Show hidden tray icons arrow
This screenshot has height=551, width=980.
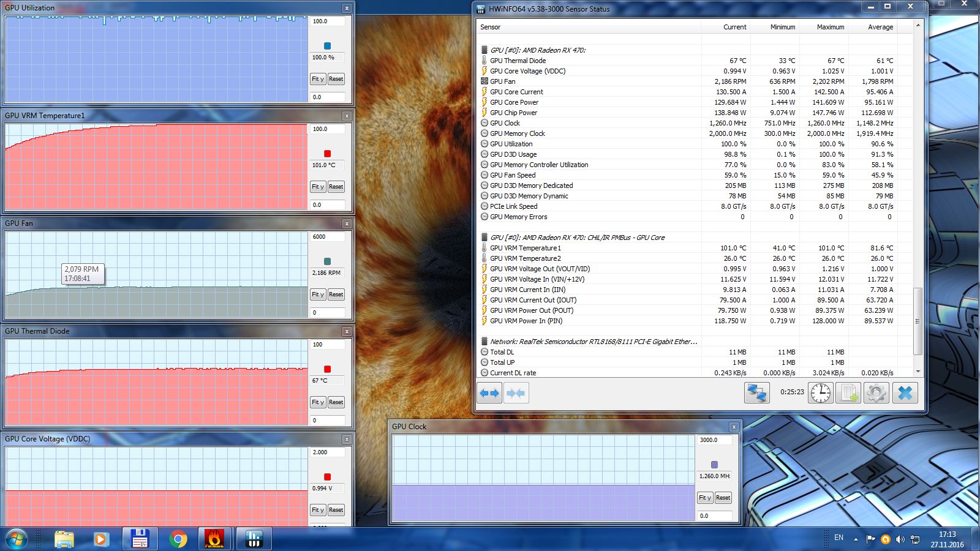point(856,539)
